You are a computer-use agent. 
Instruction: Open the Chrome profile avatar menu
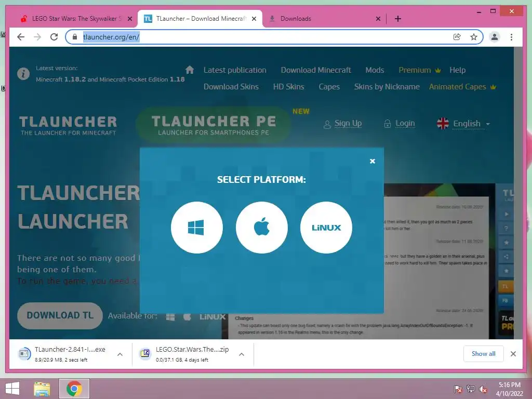click(x=495, y=37)
